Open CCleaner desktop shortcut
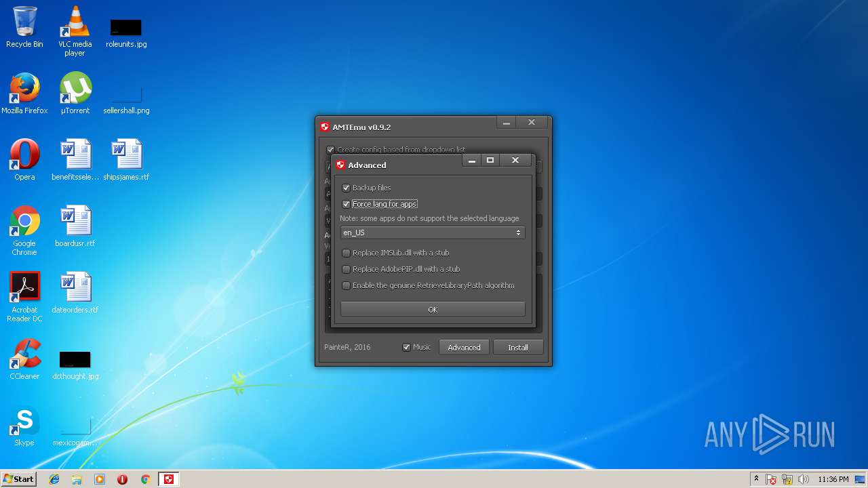The width and height of the screenshot is (868, 488). tap(24, 359)
